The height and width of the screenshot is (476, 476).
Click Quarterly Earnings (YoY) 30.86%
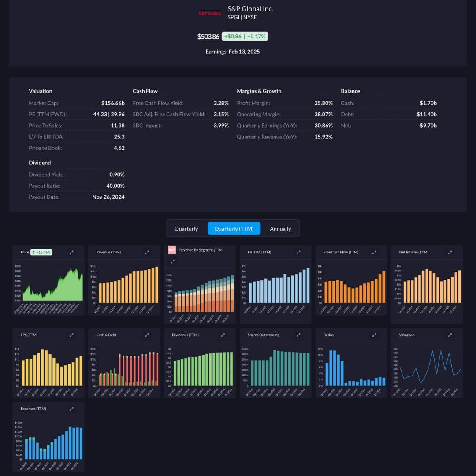pyautogui.click(x=324, y=126)
